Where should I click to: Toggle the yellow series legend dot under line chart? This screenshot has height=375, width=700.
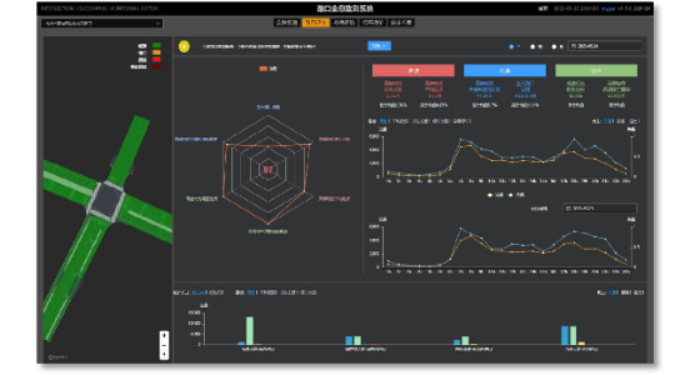point(490,195)
